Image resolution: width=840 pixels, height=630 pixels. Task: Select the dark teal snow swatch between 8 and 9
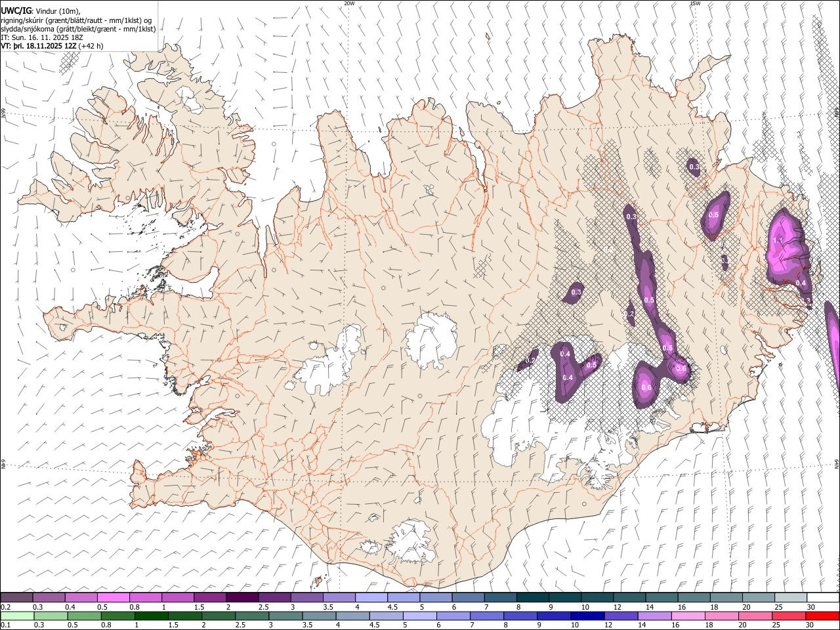point(532,597)
